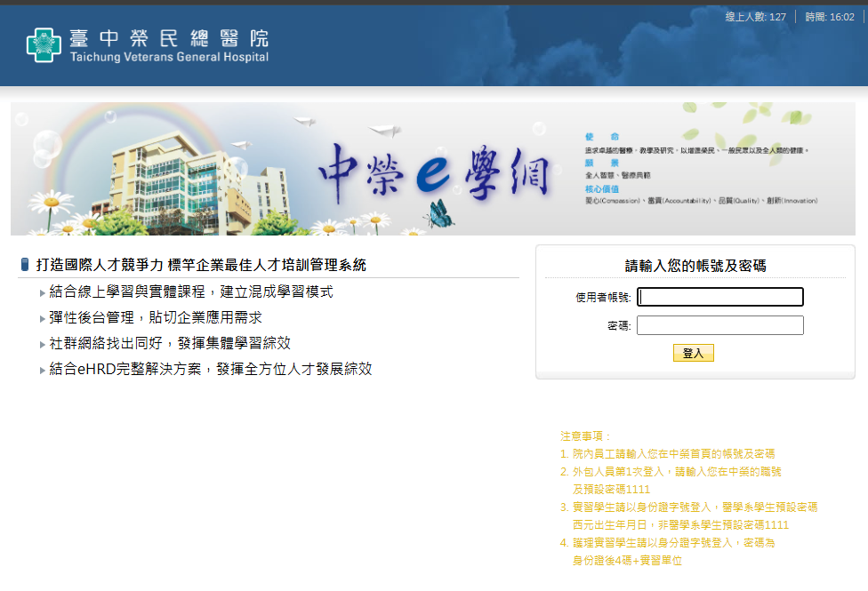This screenshot has width=868, height=591.
Task: Click the Taichung Veterans General Hospital cross logo
Action: click(44, 45)
